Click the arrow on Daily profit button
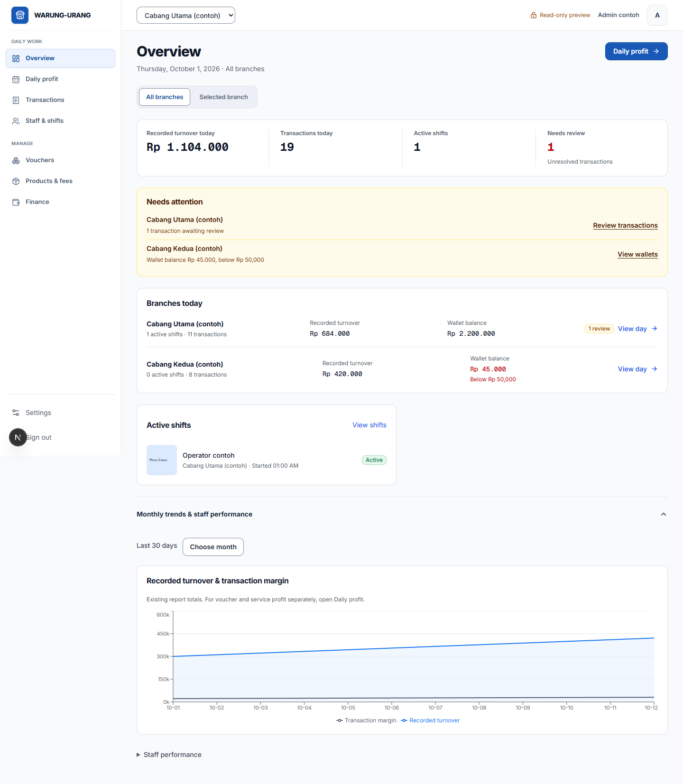The height and width of the screenshot is (784, 683). (656, 51)
